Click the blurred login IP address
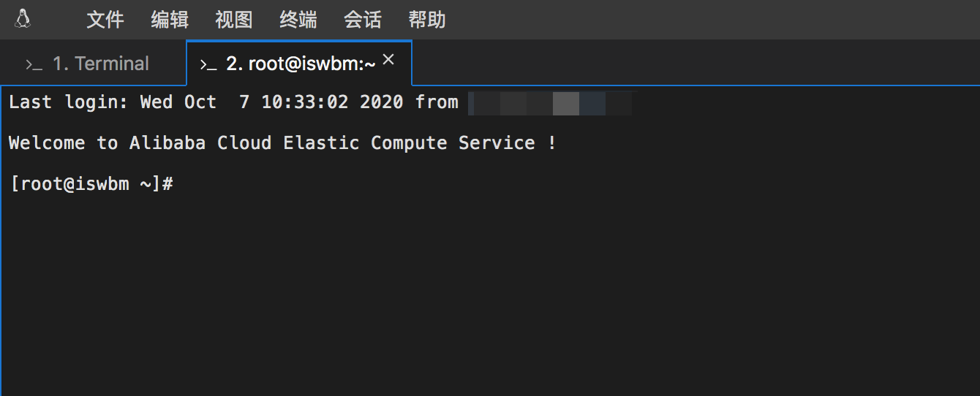 pyautogui.click(x=550, y=103)
